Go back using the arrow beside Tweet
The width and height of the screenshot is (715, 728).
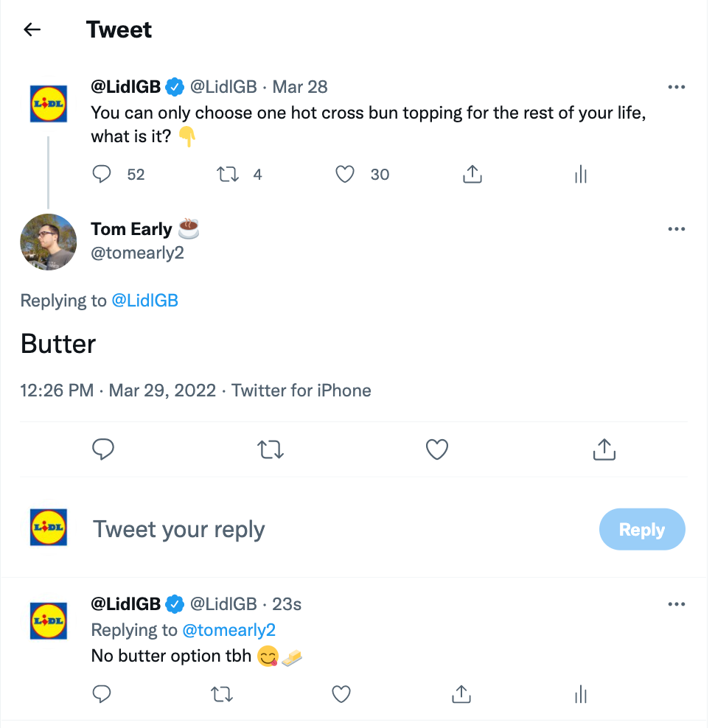click(x=32, y=29)
